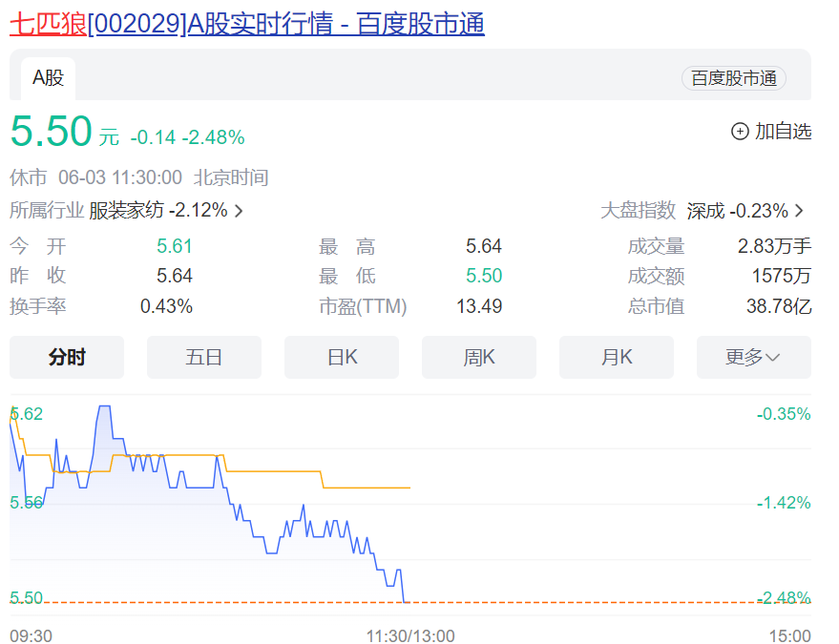Click the 最低 value 5.50

coord(484,276)
